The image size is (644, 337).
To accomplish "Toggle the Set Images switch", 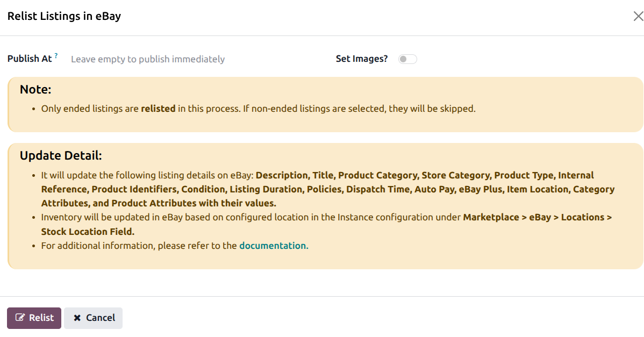I will (x=407, y=59).
